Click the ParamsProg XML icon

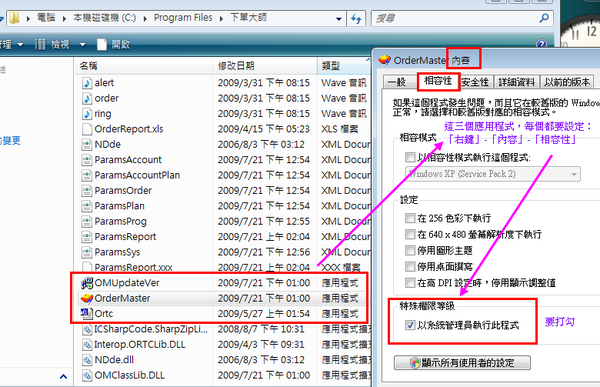click(x=87, y=221)
